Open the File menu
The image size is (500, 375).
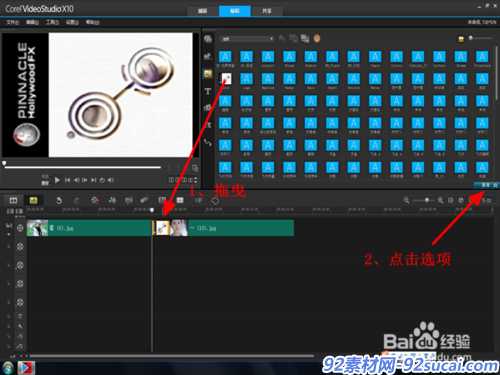pyautogui.click(x=13, y=22)
